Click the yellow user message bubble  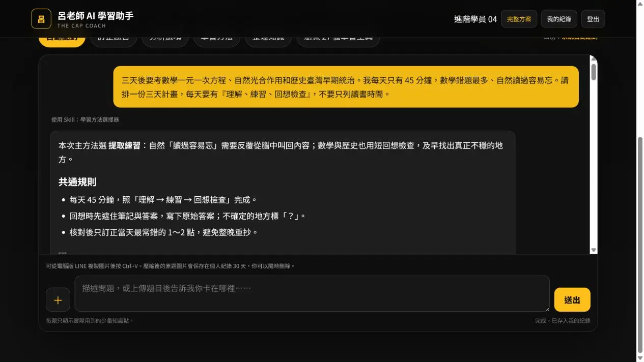[x=346, y=87]
